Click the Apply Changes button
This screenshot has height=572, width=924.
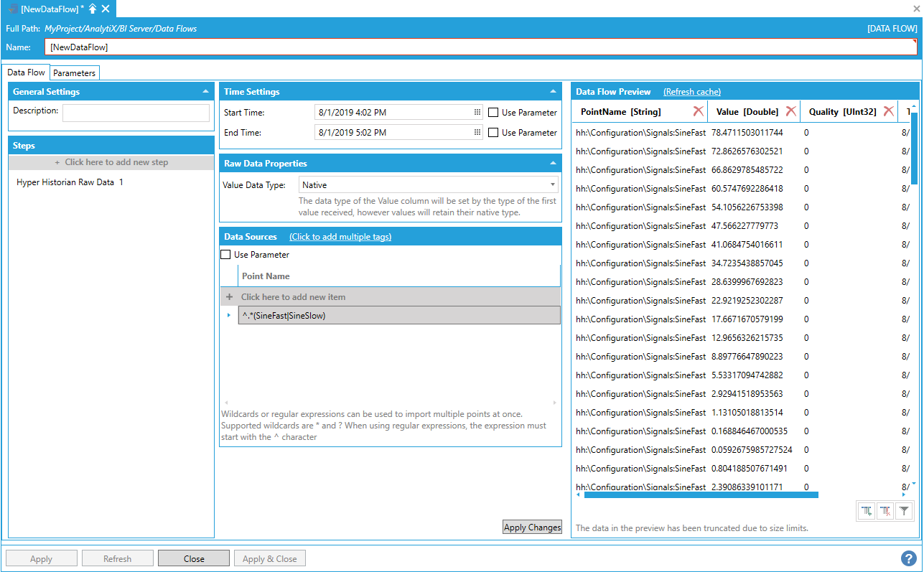click(532, 528)
